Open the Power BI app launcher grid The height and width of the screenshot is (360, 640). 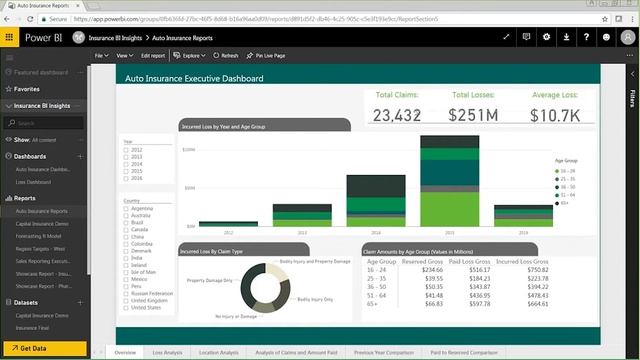pyautogui.click(x=9, y=38)
